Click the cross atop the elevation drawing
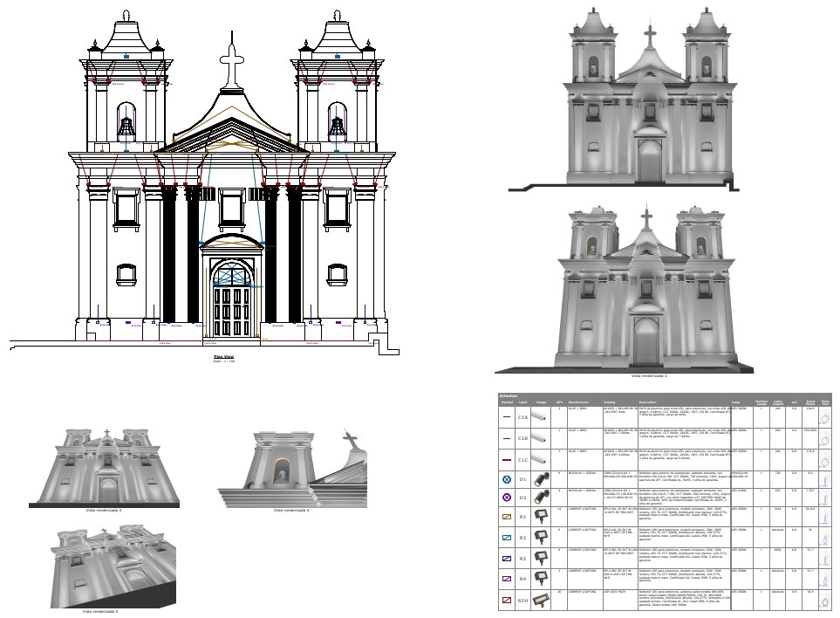The width and height of the screenshot is (840, 618). tap(231, 66)
